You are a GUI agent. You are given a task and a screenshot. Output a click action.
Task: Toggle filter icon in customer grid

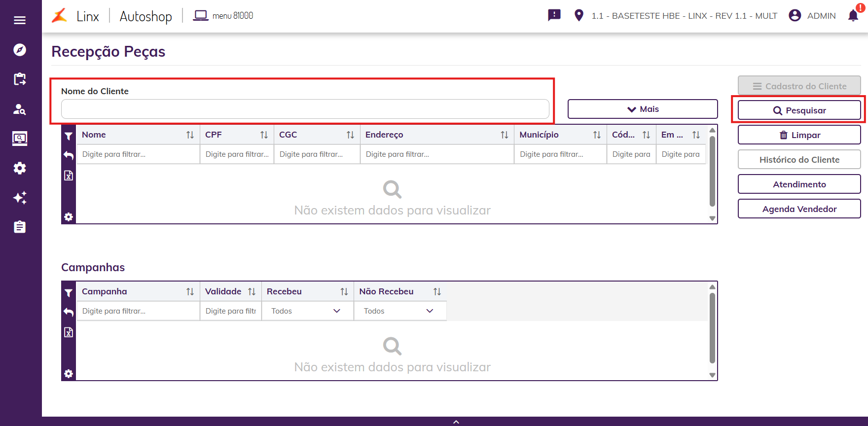click(69, 136)
